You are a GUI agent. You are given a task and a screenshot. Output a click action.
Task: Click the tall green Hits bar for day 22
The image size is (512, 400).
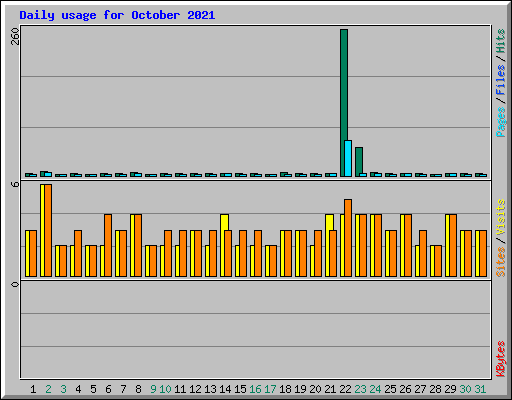[x=344, y=103]
